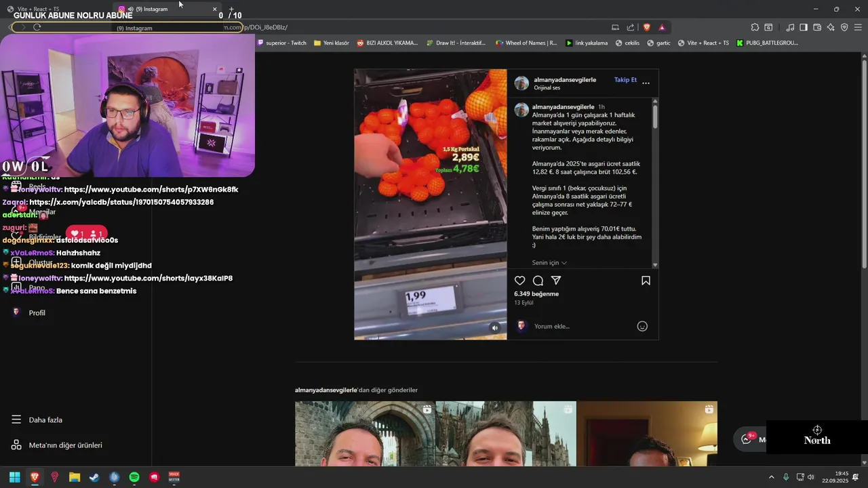This screenshot has height=488, width=868.
Task: Open the browser extensions puzzle icon
Action: pos(755,27)
